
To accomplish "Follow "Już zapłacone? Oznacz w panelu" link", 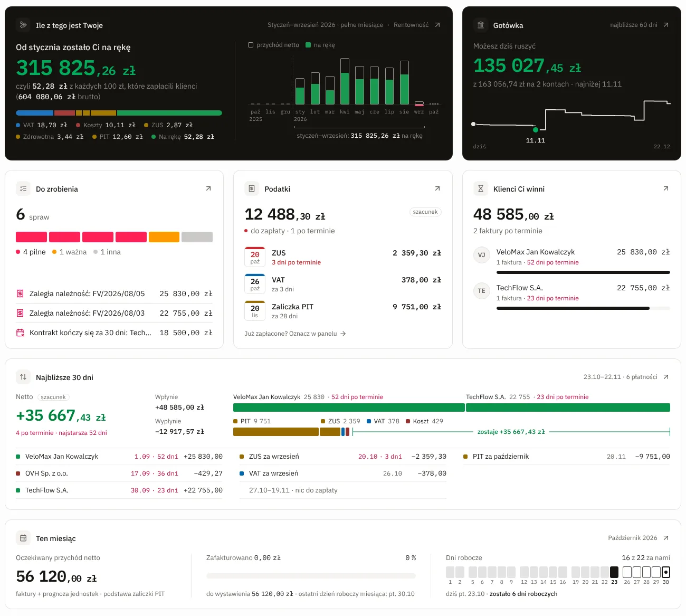I will [x=295, y=334].
